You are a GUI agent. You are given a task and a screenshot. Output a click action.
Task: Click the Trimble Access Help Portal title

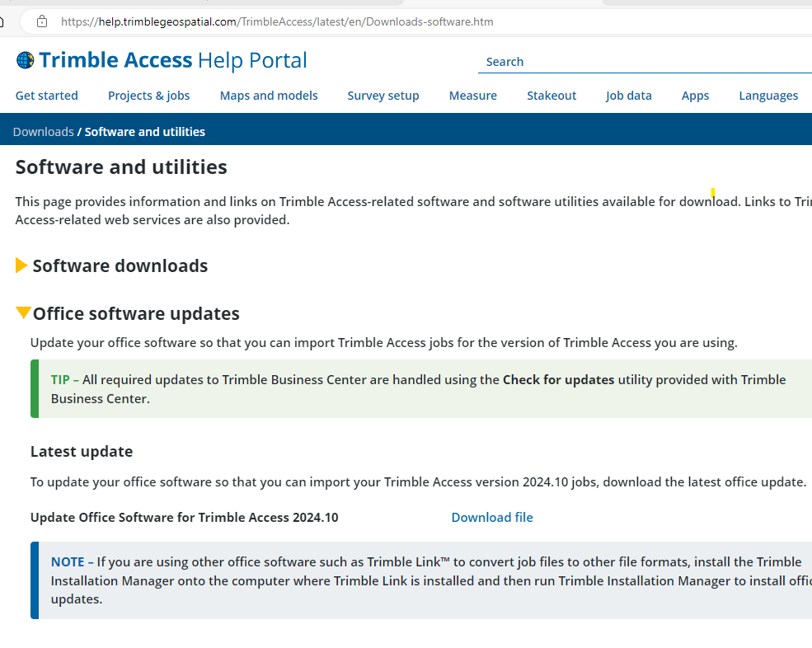[173, 61]
